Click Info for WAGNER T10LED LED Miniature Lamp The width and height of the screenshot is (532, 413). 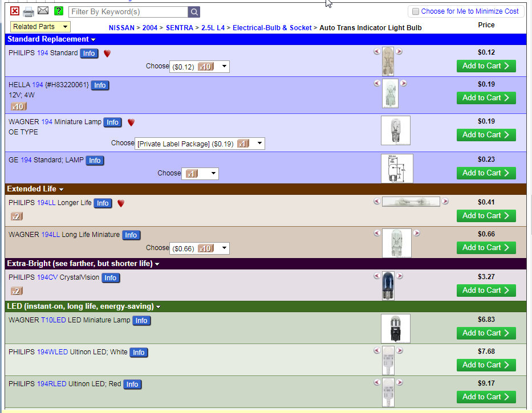(141, 321)
